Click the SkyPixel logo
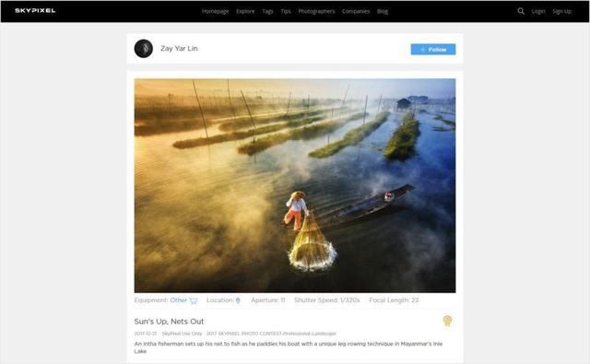590x364 pixels. point(35,10)
